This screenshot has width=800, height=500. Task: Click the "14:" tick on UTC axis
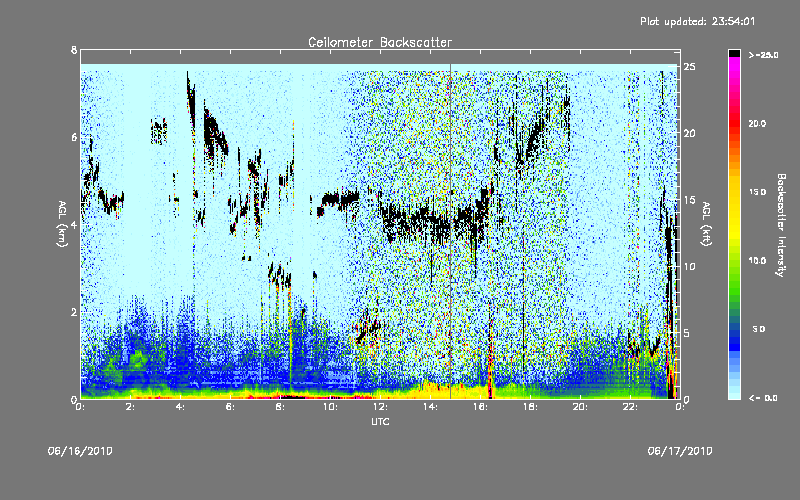click(x=430, y=407)
